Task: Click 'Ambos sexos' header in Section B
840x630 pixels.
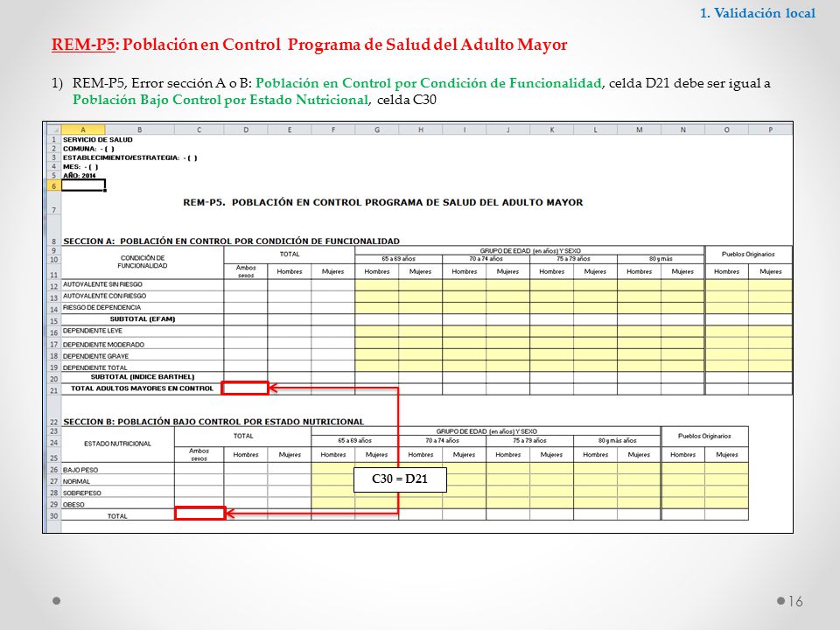Action: click(x=199, y=454)
